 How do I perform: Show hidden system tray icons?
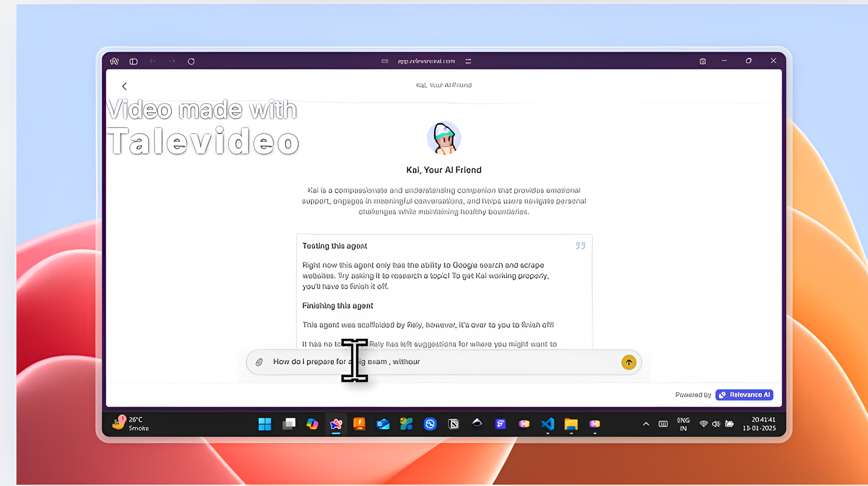[x=646, y=424]
